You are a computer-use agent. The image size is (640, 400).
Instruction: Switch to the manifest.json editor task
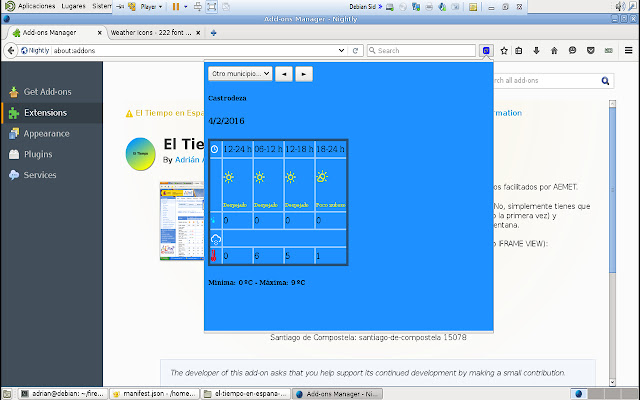pyautogui.click(x=155, y=394)
